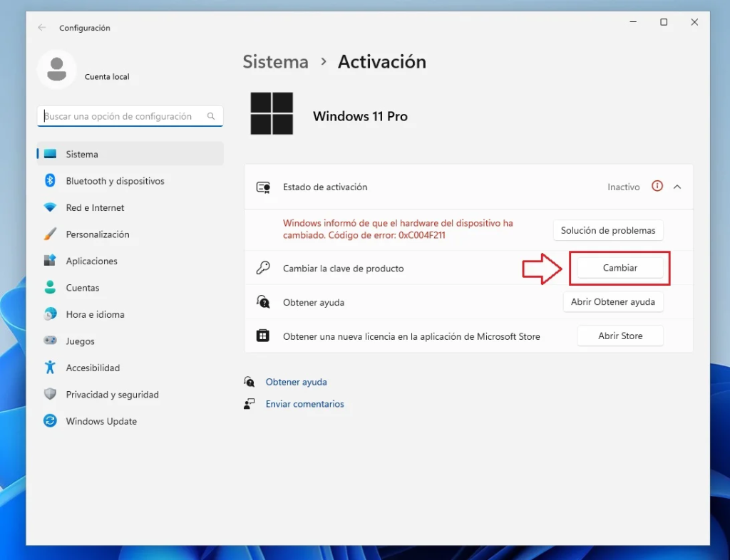
Task: Click the Cuenta local label
Action: pos(107,77)
